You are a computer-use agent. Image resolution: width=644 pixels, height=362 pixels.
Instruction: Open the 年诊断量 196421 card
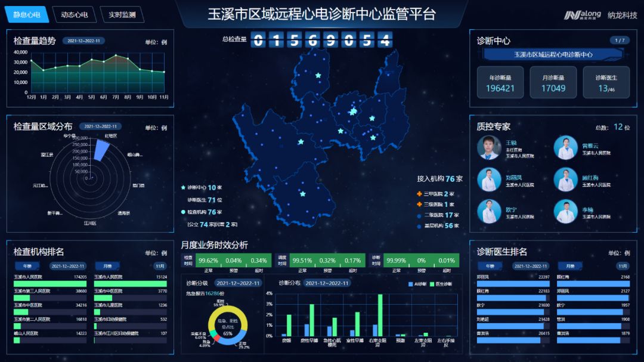tap(500, 82)
